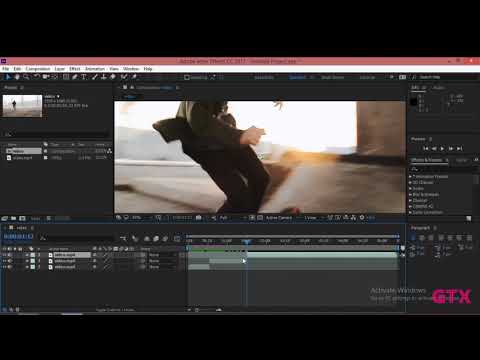This screenshot has width=480, height=360.
Task: Switch to the Audio panel tab
Action: (438, 88)
